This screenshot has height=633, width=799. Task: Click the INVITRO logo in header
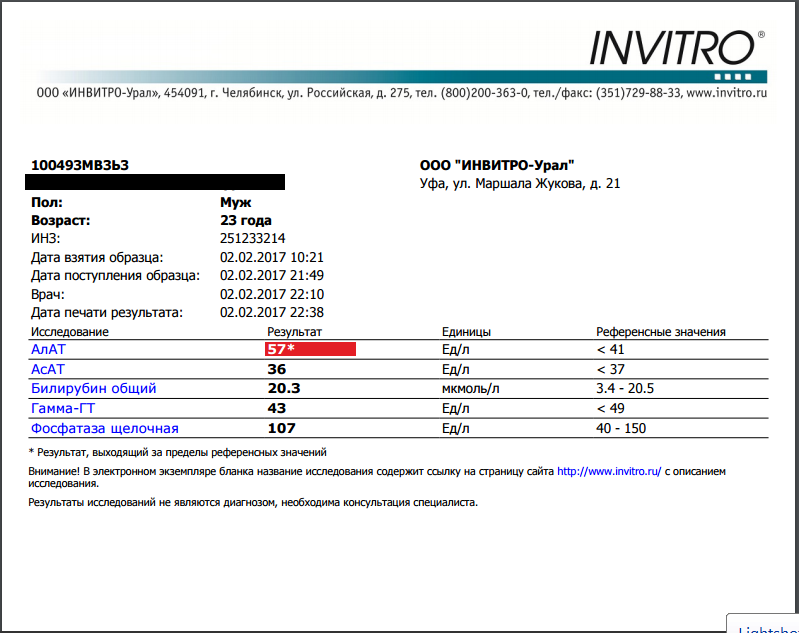click(x=676, y=47)
